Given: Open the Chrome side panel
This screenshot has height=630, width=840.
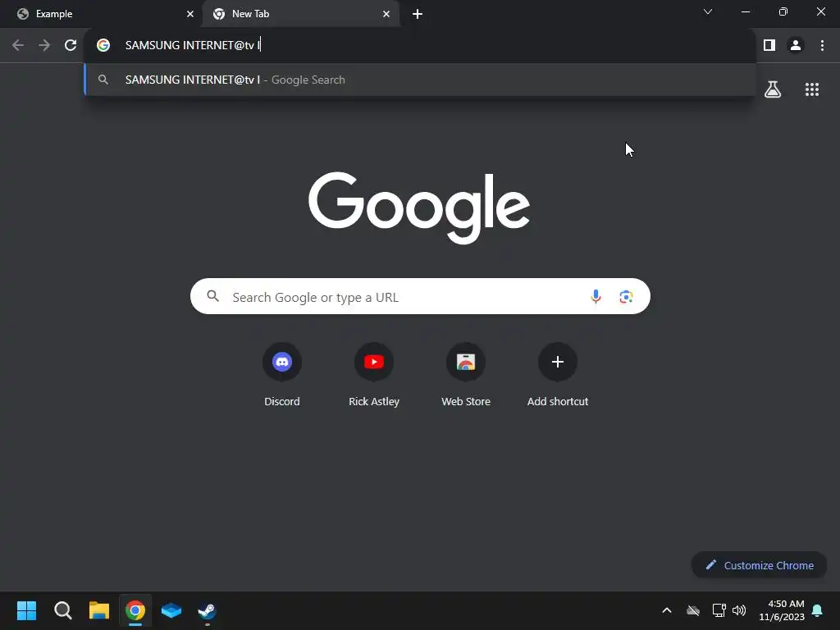Looking at the screenshot, I should point(769,46).
